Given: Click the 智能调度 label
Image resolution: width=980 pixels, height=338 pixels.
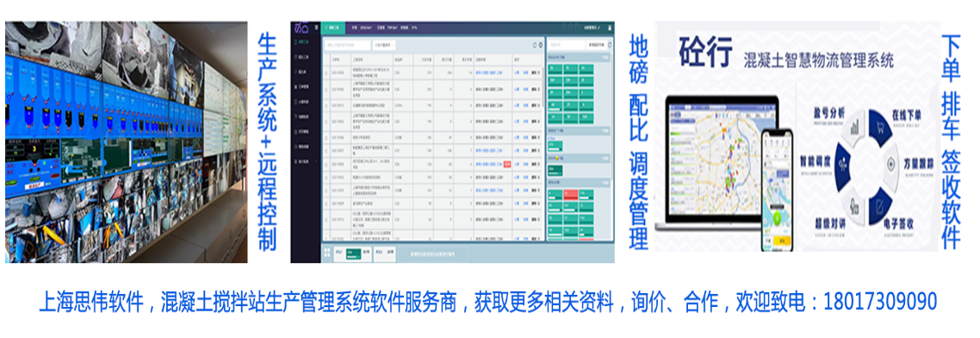Looking at the screenshot, I should 816,161.
